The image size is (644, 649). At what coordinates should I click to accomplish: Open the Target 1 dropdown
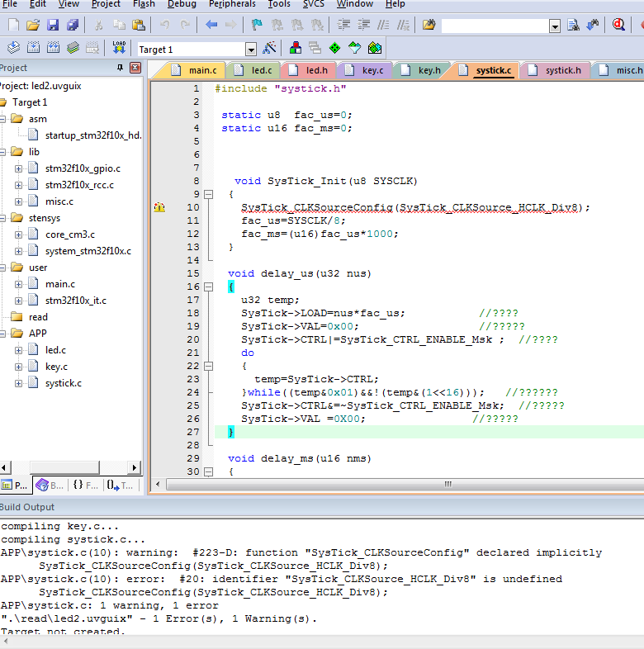click(x=251, y=50)
